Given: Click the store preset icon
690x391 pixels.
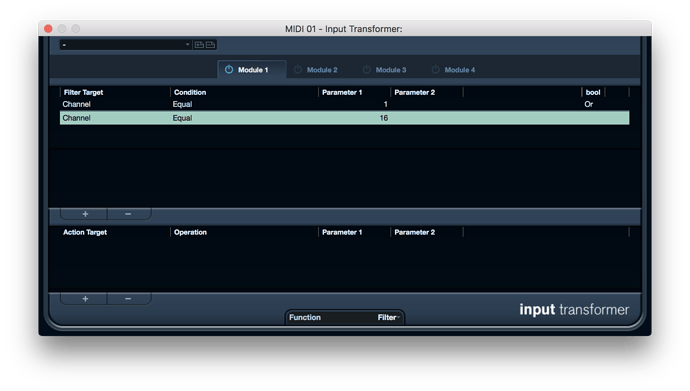Looking at the screenshot, I should pos(199,44).
